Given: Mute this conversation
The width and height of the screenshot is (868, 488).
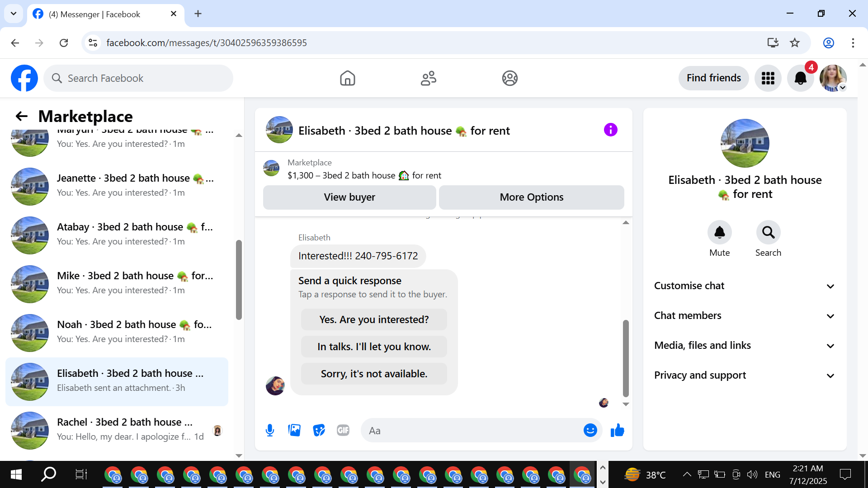Looking at the screenshot, I should (719, 232).
